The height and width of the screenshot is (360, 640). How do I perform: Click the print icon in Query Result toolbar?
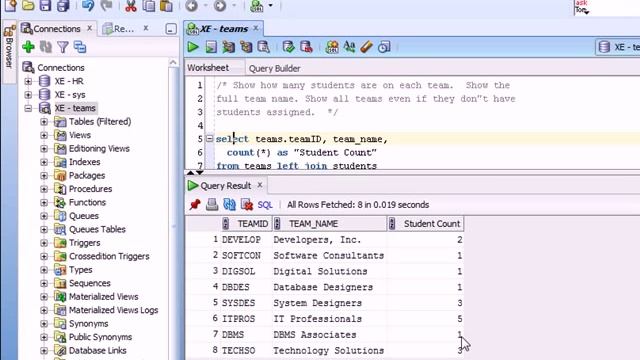[x=212, y=204]
